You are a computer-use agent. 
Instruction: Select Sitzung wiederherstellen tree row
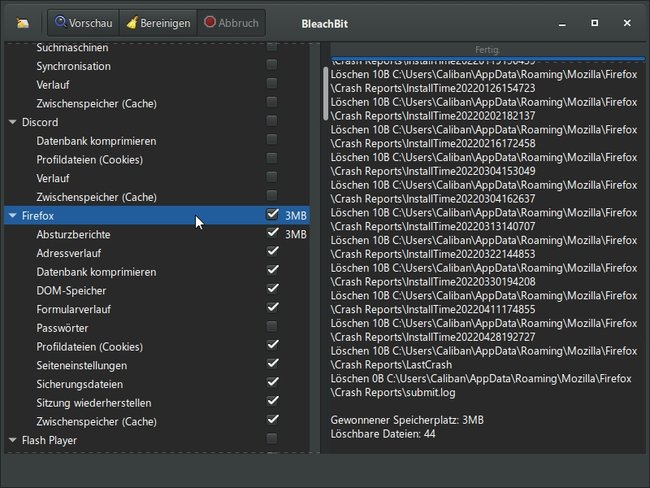pos(157,403)
